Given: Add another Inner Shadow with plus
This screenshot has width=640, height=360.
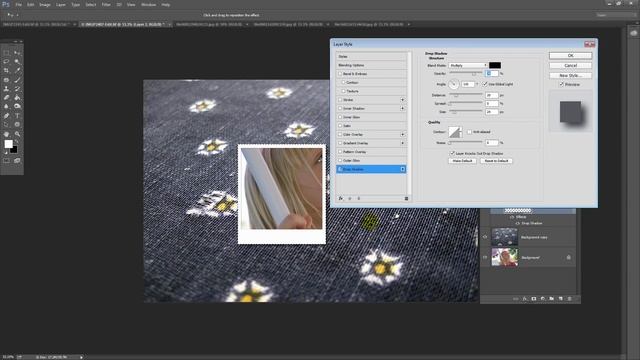Looking at the screenshot, I should (402, 109).
